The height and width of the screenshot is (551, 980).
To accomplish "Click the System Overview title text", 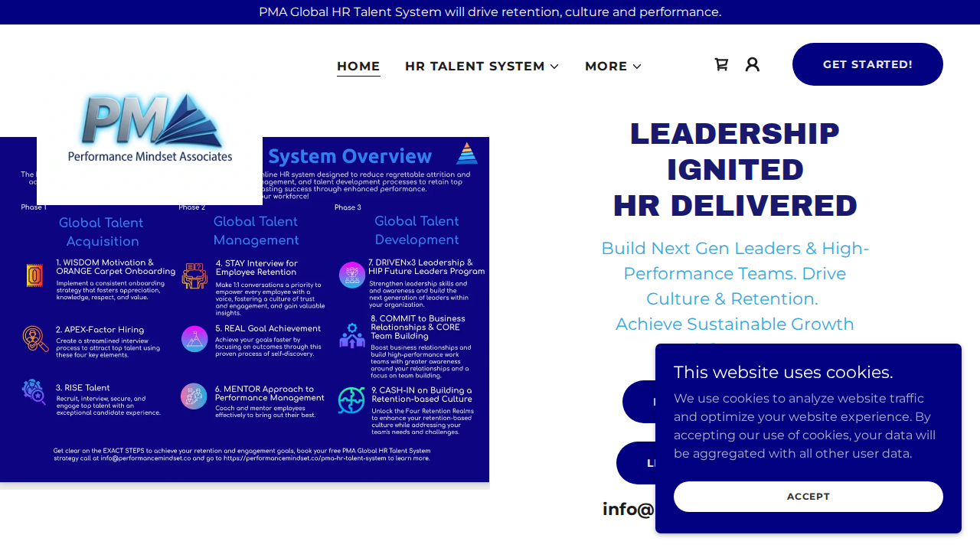I will [x=350, y=156].
